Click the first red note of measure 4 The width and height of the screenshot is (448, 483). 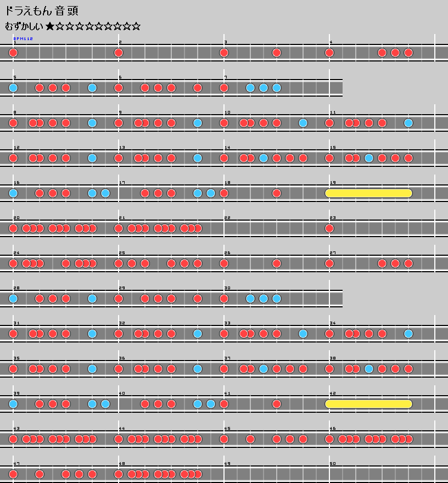(x=329, y=53)
